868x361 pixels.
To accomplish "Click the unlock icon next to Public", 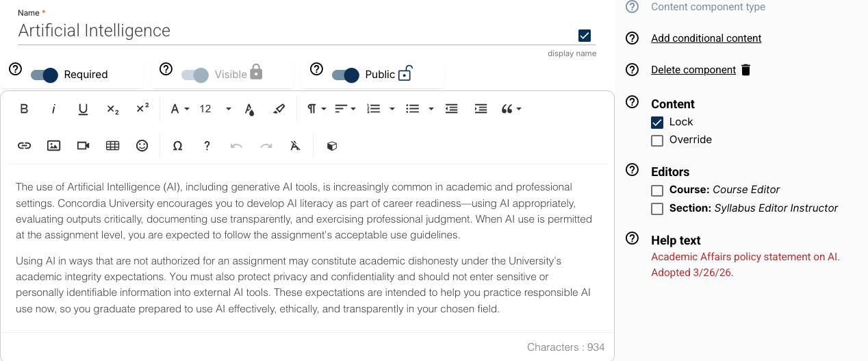I will [405, 73].
